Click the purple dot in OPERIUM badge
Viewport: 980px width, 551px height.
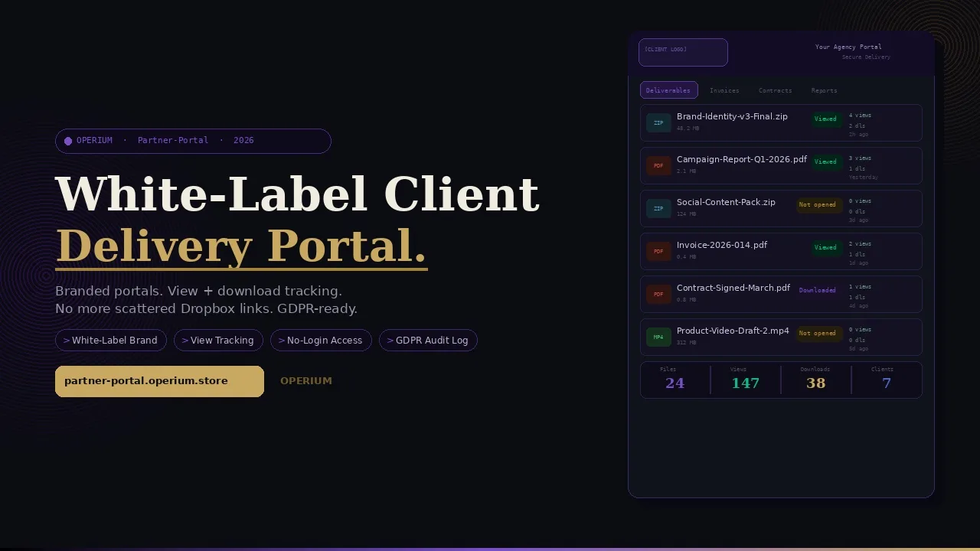[x=68, y=141]
